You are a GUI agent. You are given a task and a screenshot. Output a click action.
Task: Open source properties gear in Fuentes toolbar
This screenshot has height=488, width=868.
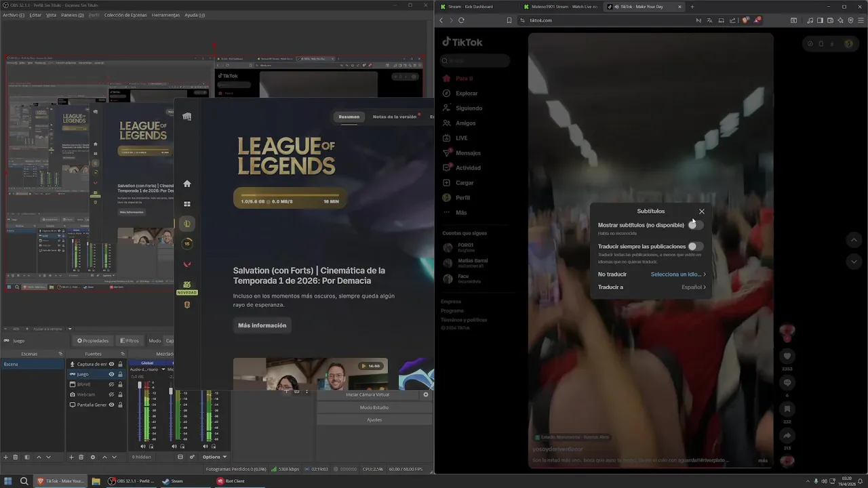[93, 457]
